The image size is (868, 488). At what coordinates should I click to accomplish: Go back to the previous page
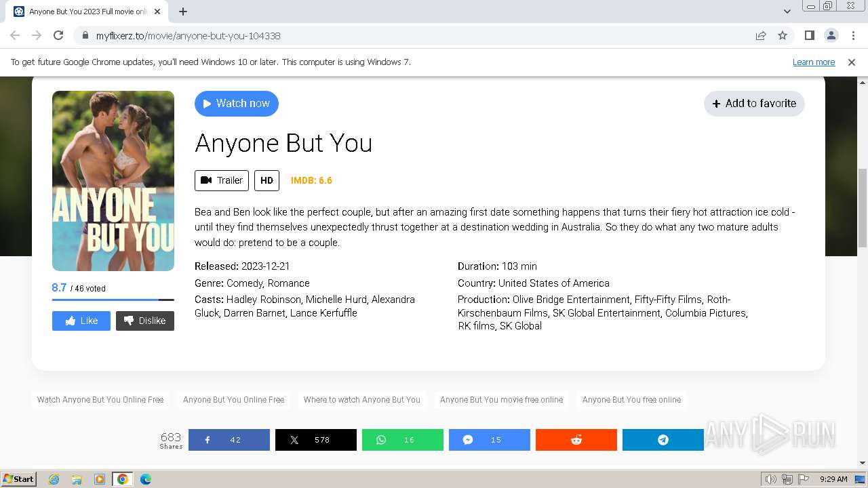click(x=15, y=35)
